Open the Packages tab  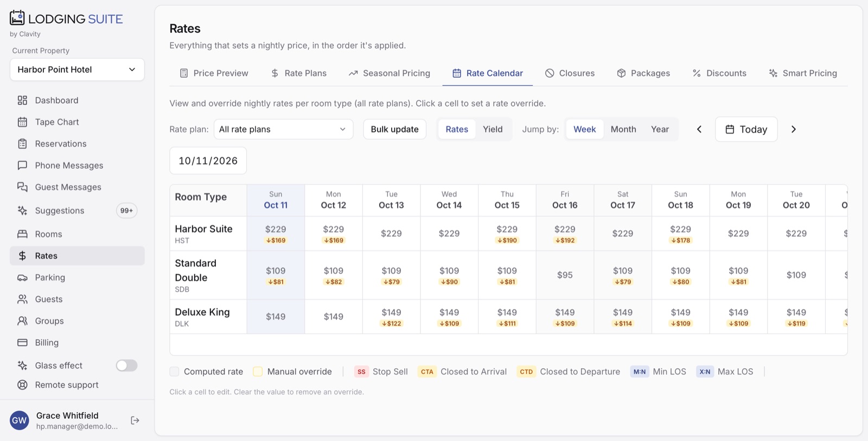[643, 73]
